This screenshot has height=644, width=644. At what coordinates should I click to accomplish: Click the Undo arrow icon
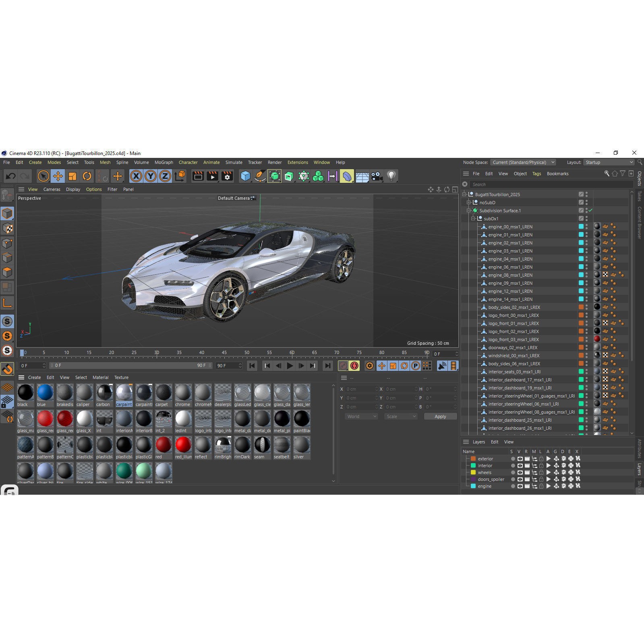click(11, 176)
